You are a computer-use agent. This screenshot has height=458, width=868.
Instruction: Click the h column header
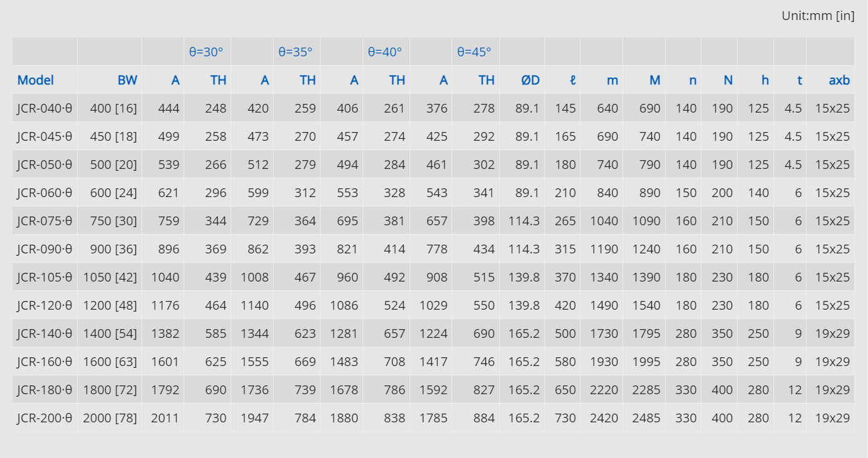coord(765,80)
